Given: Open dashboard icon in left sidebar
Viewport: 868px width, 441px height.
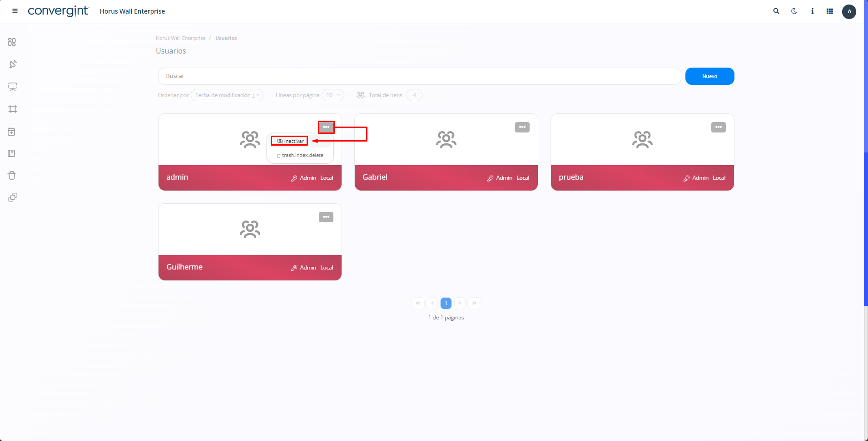Looking at the screenshot, I should pos(12,42).
